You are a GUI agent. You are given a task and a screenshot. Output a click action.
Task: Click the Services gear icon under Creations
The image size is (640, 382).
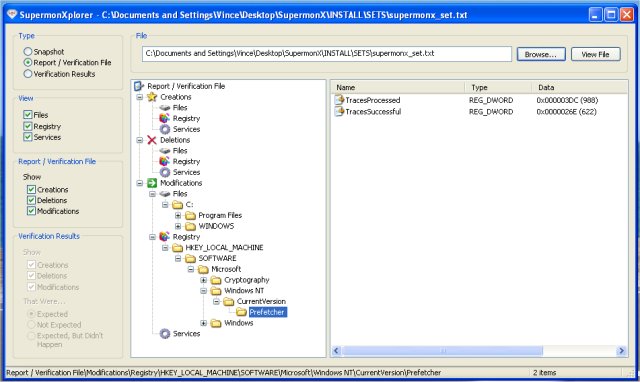(165, 129)
